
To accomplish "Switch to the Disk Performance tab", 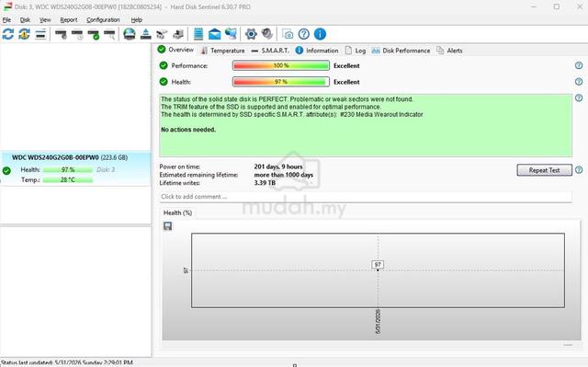I will tap(401, 51).
